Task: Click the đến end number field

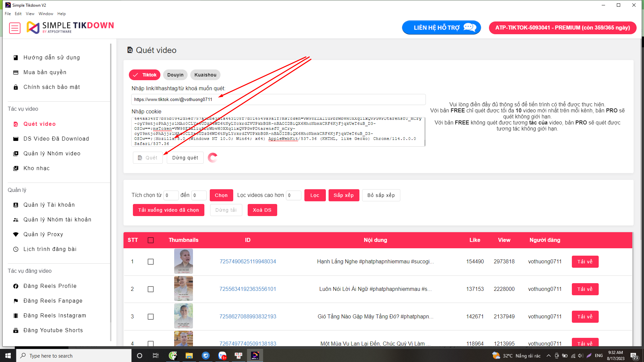Action: coord(199,195)
